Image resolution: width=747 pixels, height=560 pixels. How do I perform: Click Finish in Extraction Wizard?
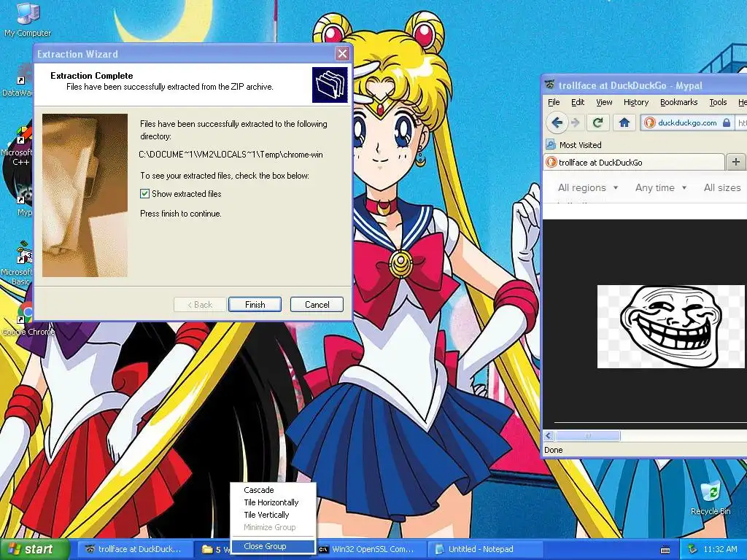(255, 304)
